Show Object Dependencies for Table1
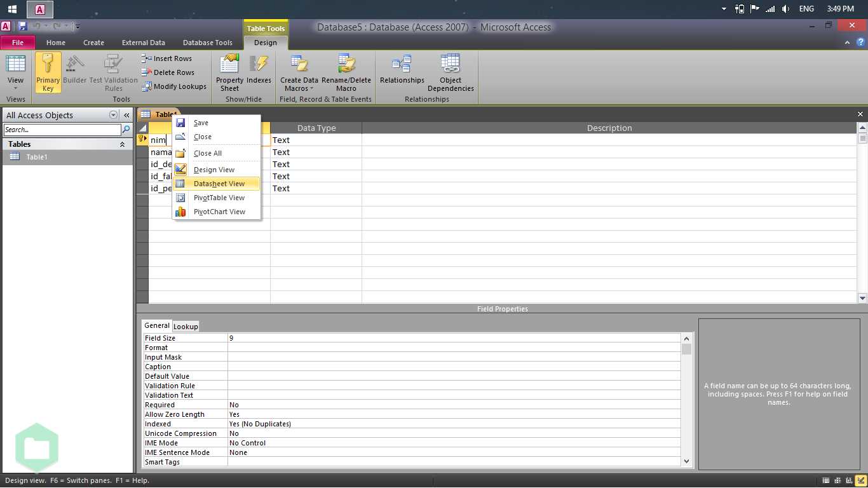The height and width of the screenshot is (488, 868). 451,72
